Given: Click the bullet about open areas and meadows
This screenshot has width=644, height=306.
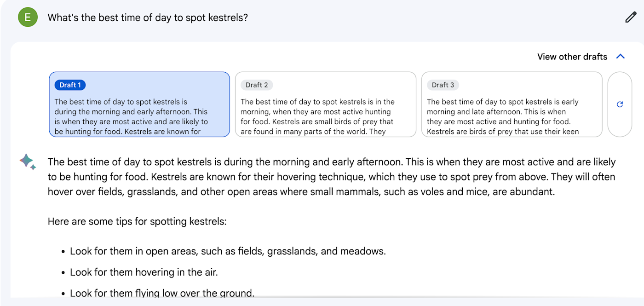Looking at the screenshot, I should [228, 251].
